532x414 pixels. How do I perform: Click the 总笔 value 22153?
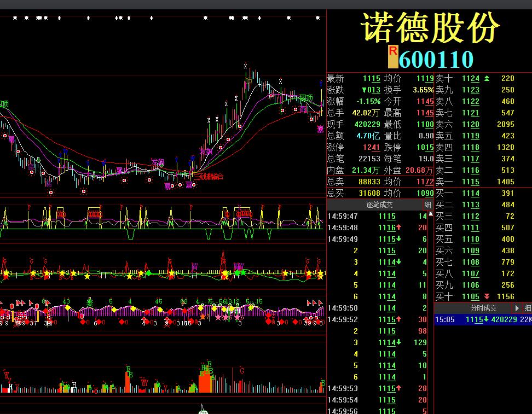point(369,159)
